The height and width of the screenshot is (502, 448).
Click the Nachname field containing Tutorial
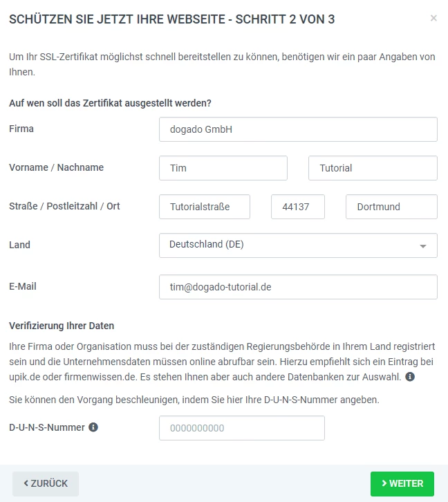372,168
